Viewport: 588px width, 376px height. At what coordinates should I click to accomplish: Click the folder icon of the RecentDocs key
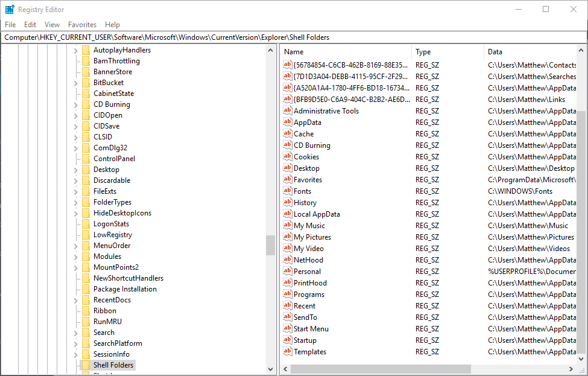click(x=86, y=300)
